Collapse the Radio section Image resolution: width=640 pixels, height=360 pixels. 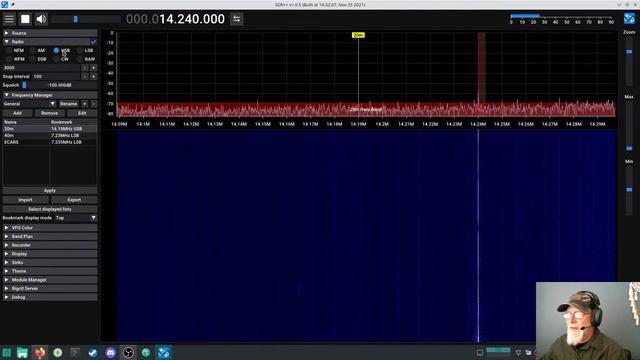tap(46, 42)
